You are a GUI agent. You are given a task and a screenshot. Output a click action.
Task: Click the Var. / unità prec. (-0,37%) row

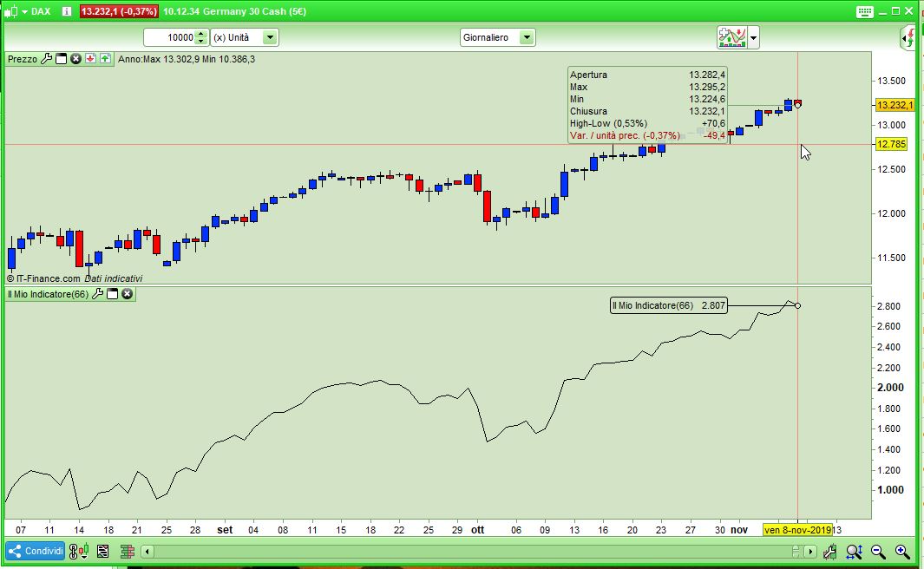(647, 135)
